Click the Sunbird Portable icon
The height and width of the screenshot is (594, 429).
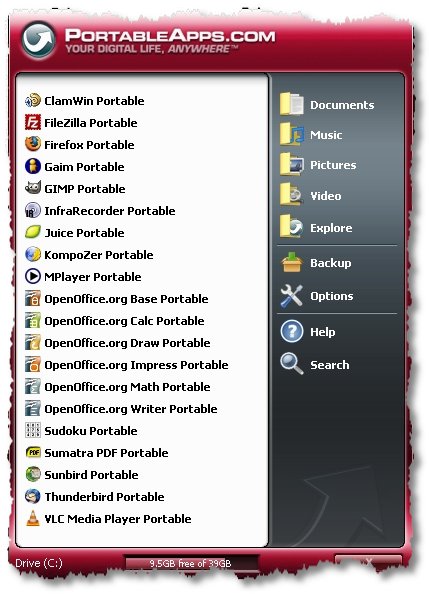pos(33,474)
